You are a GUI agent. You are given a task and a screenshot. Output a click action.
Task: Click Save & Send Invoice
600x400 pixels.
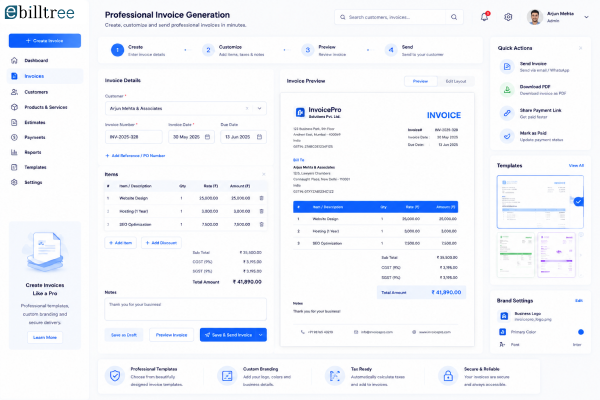228,335
